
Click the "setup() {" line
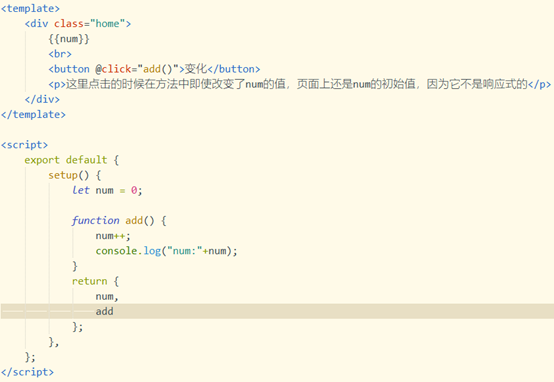pyautogui.click(x=75, y=175)
